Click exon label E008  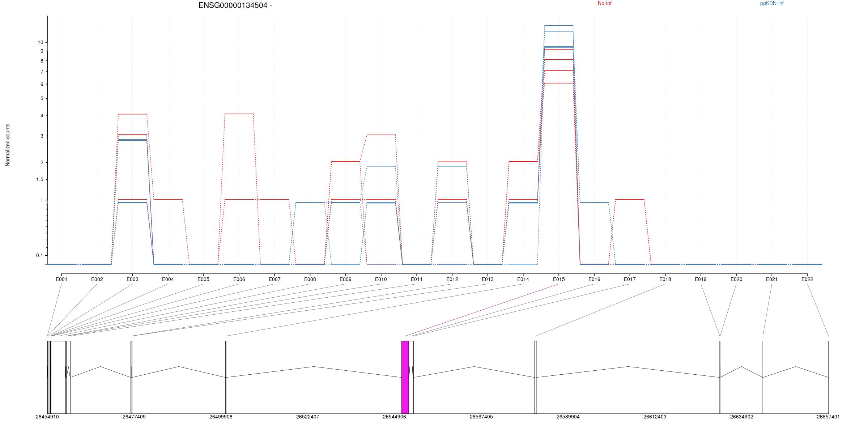click(x=310, y=279)
